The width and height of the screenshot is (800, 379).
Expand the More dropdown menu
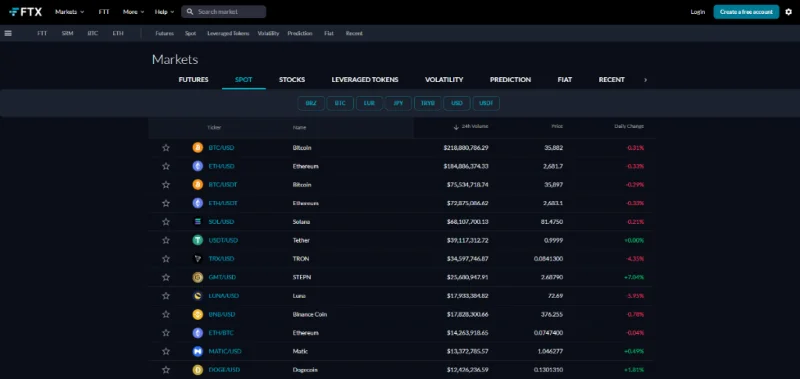[x=133, y=12]
